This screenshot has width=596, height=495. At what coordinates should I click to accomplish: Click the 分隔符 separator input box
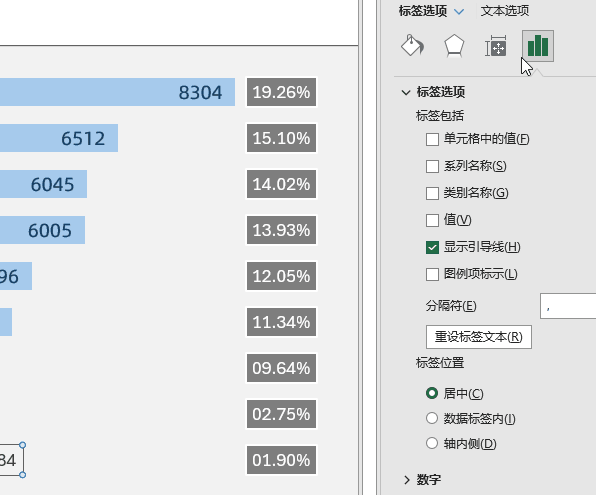point(568,306)
